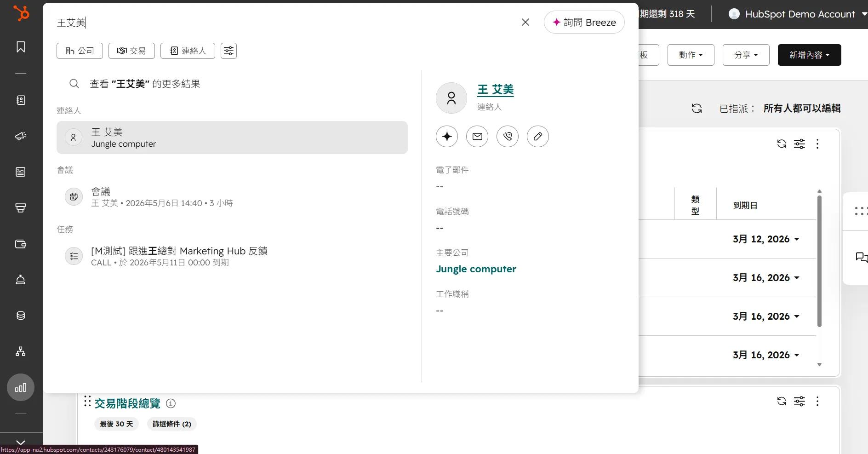Clear the search with the X button

tap(525, 22)
